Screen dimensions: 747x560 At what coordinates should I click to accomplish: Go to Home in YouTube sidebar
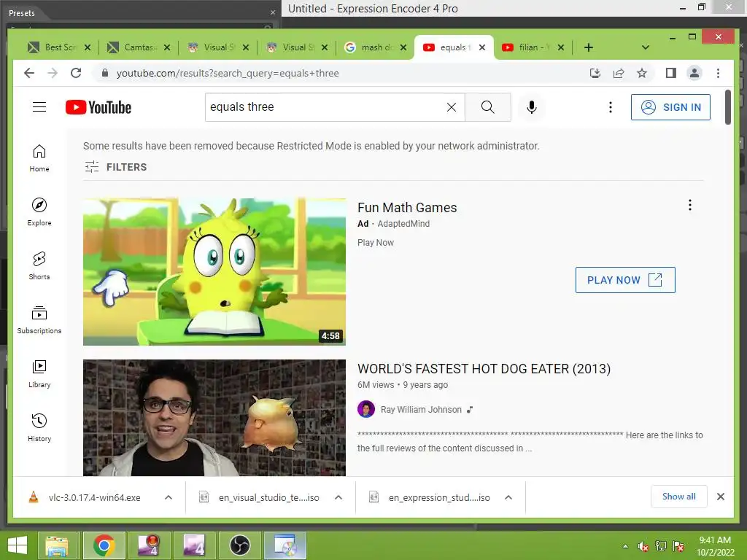39,158
